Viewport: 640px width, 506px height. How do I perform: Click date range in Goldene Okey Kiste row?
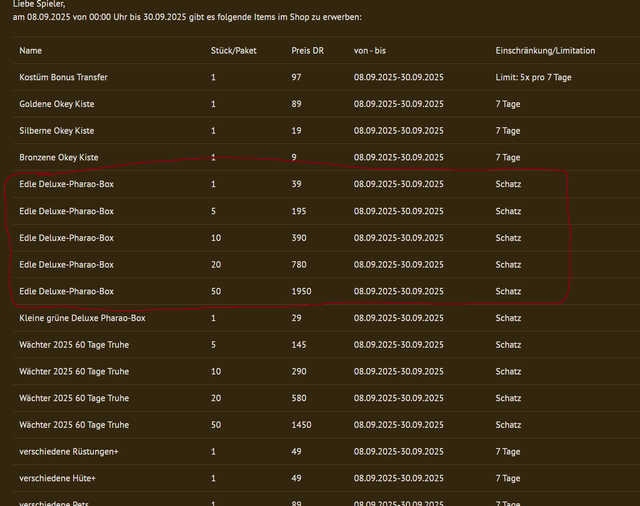tap(398, 104)
